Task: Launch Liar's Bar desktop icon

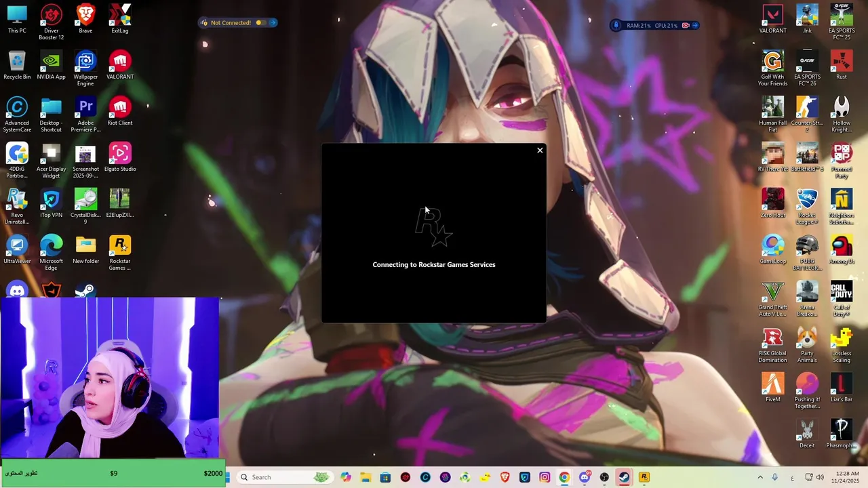Action: click(842, 388)
